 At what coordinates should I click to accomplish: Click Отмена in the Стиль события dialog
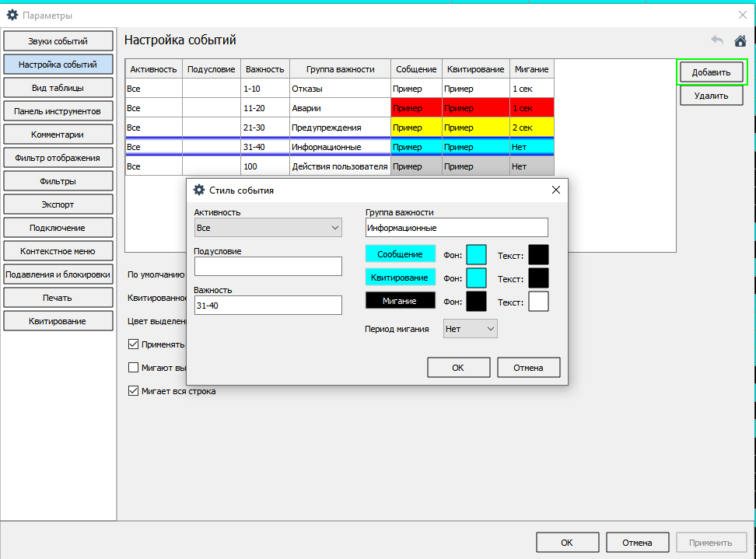coord(528,368)
